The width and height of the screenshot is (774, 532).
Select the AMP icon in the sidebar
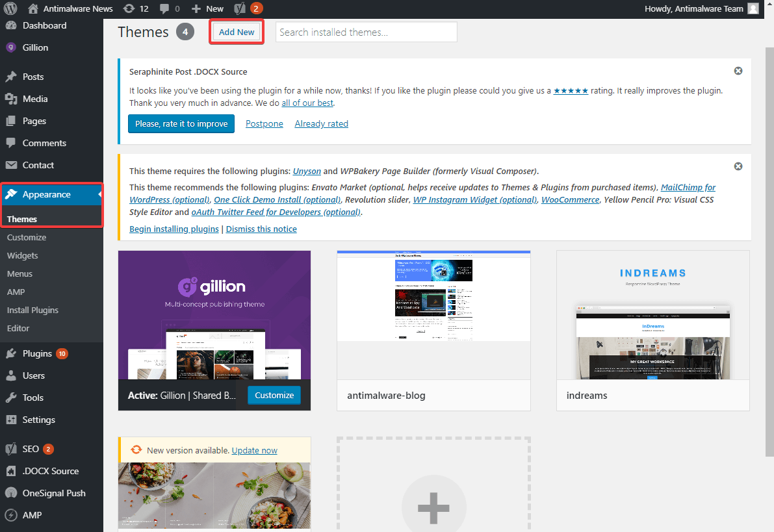point(16,514)
